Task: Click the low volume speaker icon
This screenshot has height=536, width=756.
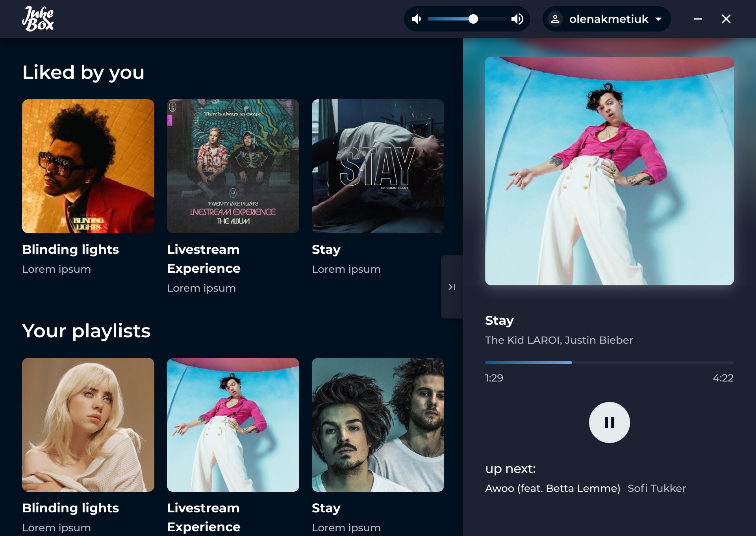Action: [416, 19]
